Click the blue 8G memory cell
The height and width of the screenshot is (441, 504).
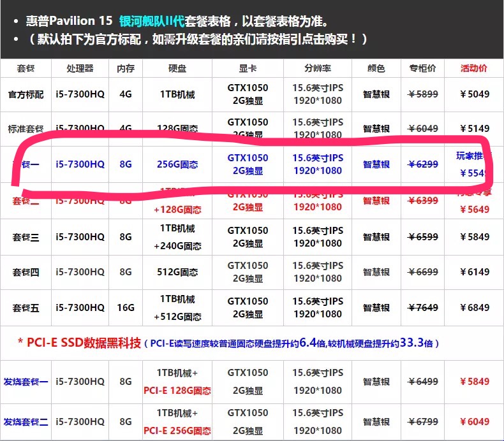tap(126, 164)
